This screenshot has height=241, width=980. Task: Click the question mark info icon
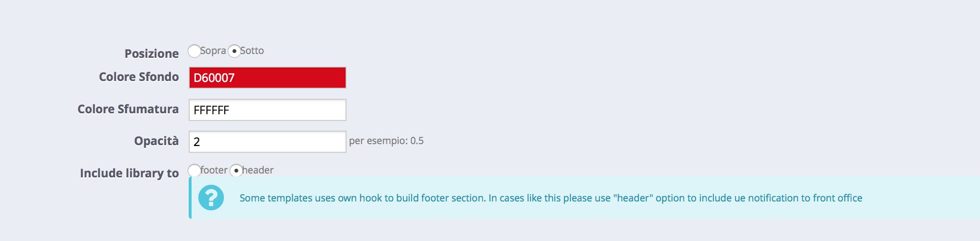click(x=211, y=198)
